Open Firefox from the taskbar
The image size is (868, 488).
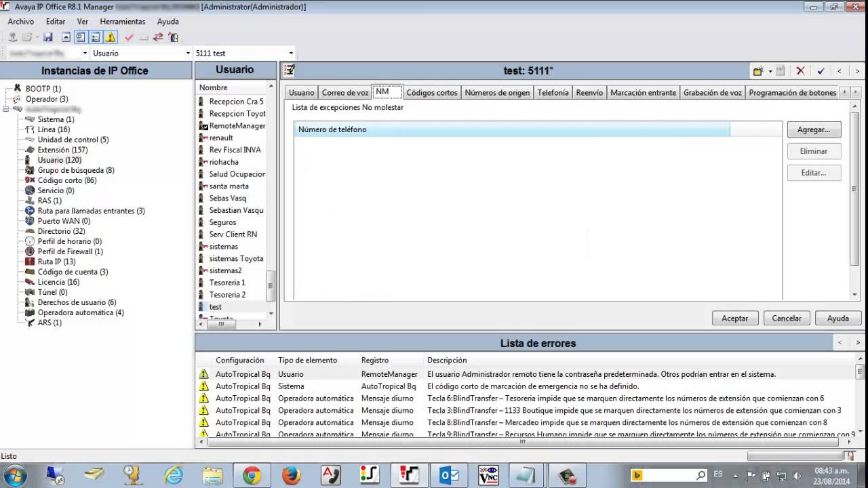click(291, 475)
